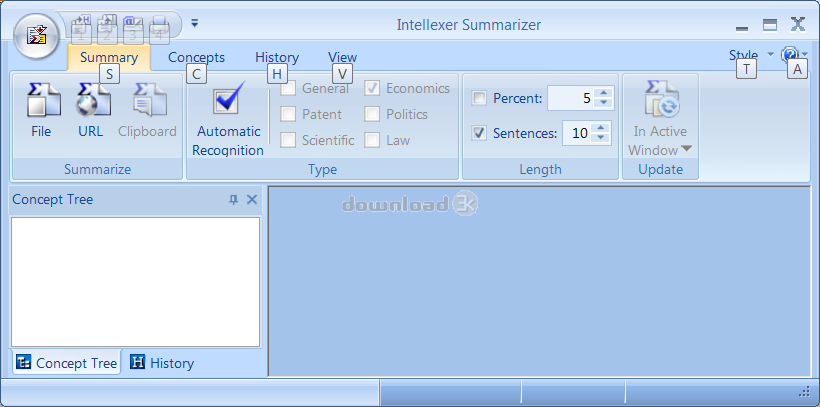820x407 pixels.
Task: Check the Scientific type checkbox
Action: (x=288, y=140)
